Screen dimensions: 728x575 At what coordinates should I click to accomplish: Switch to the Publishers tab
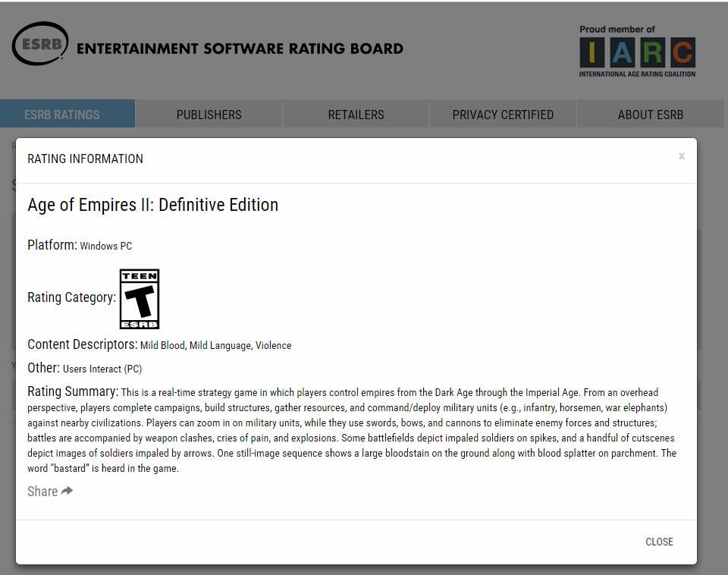[x=209, y=115]
